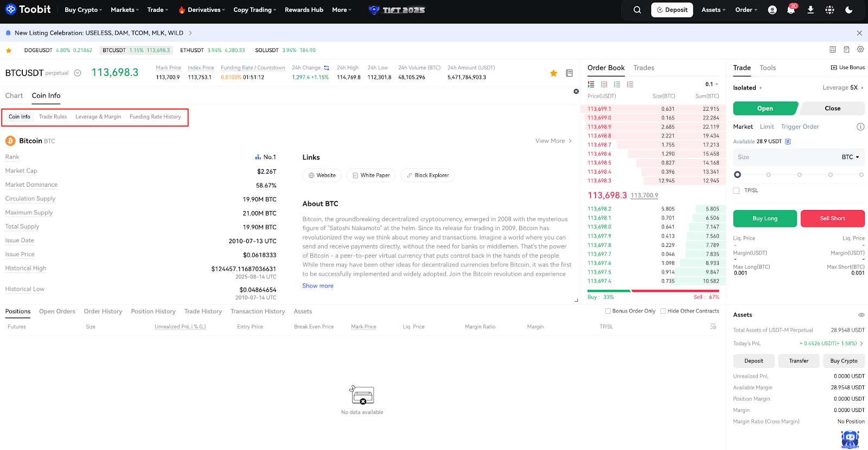This screenshot has width=868, height=450.
Task: Click Show more under About BTC
Action: click(318, 286)
